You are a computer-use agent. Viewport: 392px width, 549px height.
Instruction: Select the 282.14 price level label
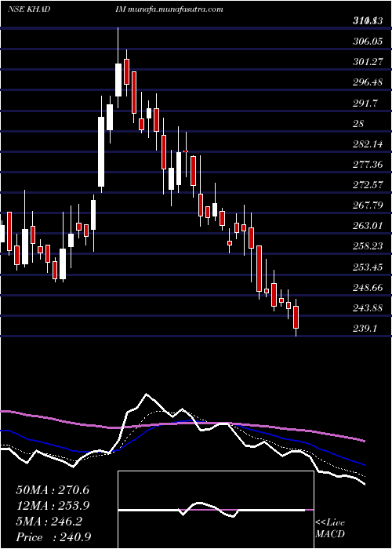click(x=367, y=144)
